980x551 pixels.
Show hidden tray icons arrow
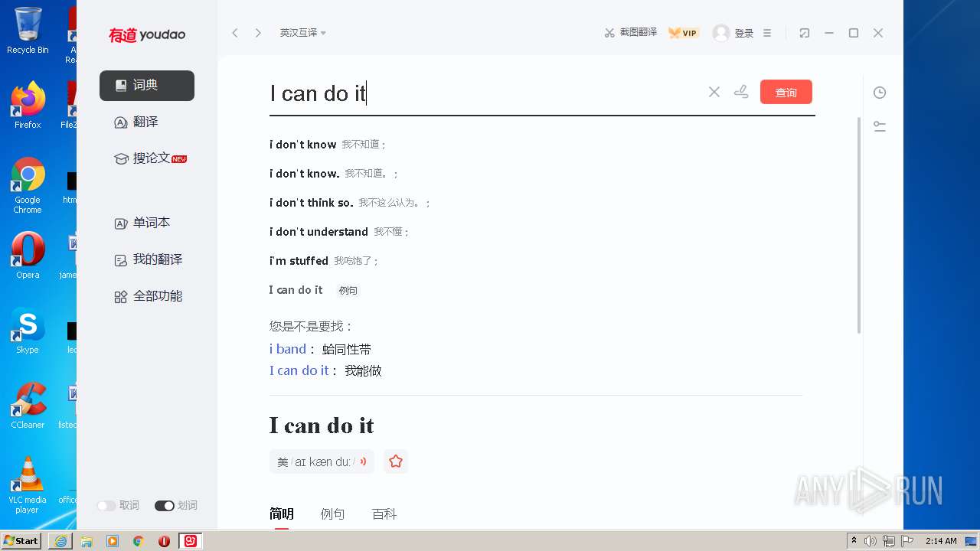point(853,541)
